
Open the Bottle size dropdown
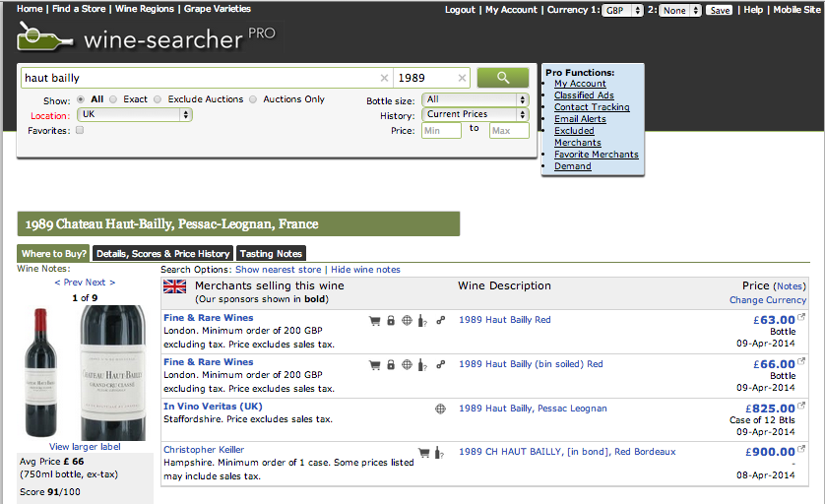tap(476, 99)
